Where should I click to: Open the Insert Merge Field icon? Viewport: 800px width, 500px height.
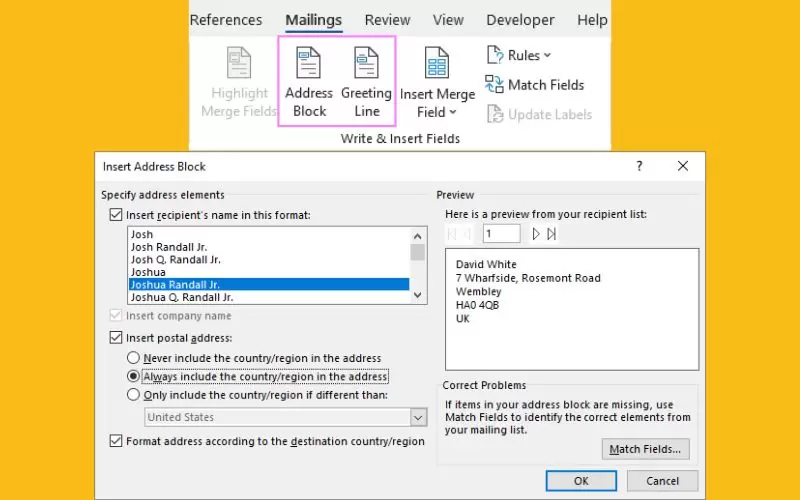coord(437,63)
